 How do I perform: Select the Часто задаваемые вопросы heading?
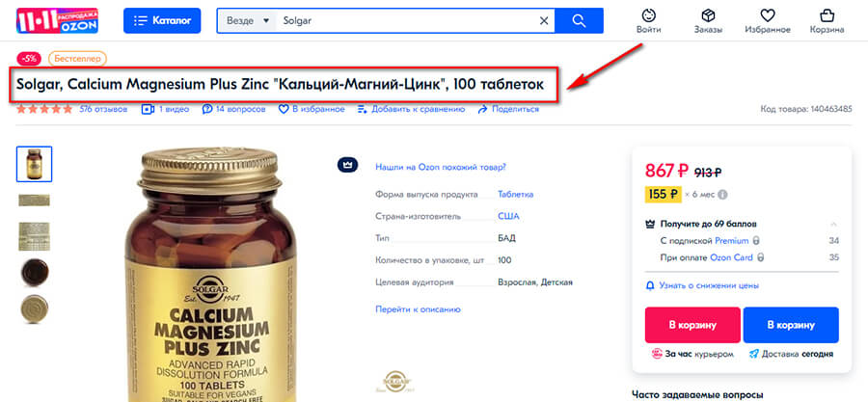pos(697,394)
